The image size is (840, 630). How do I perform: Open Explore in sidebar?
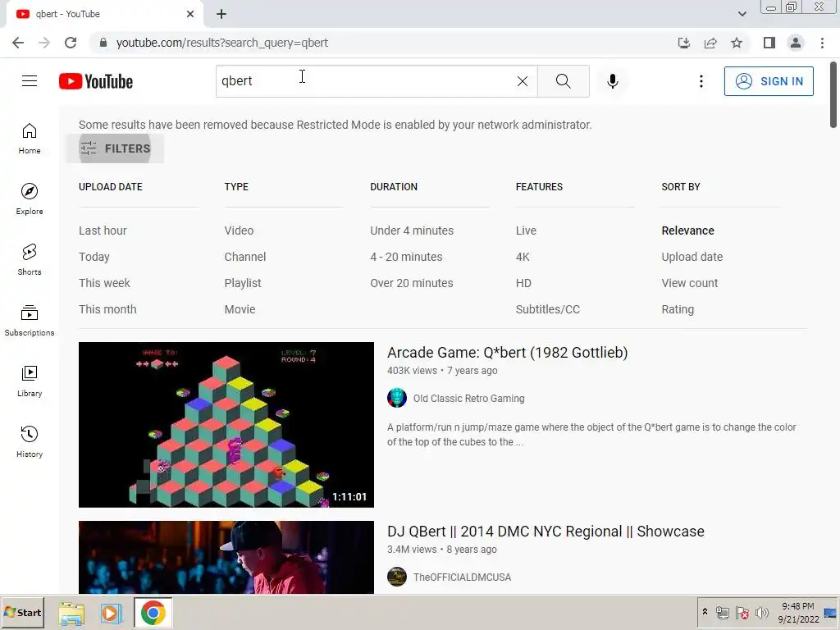pos(30,199)
